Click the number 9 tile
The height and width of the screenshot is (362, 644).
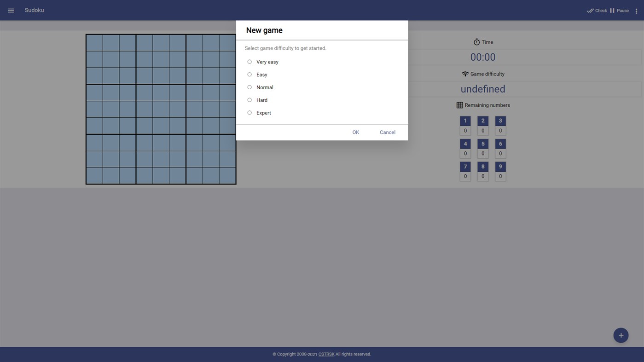pyautogui.click(x=500, y=167)
